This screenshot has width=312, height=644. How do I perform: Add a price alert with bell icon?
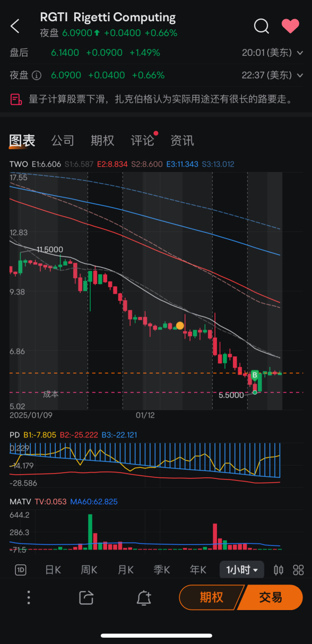tap(143, 597)
